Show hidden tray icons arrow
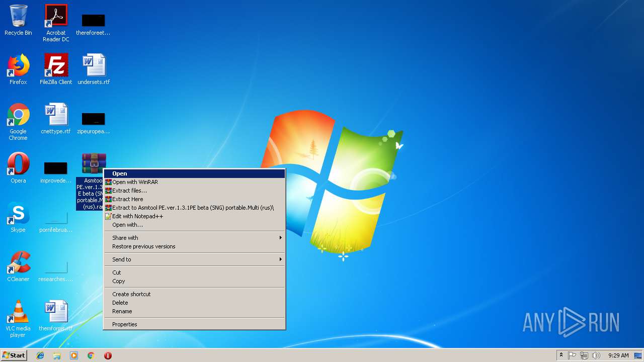Image resolution: width=644 pixels, height=362 pixels. (x=561, y=355)
